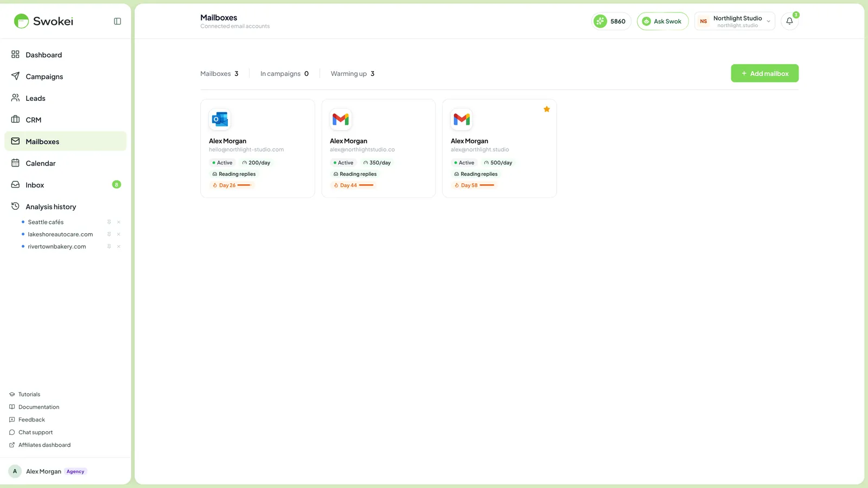Open notifications bell

coord(789,21)
